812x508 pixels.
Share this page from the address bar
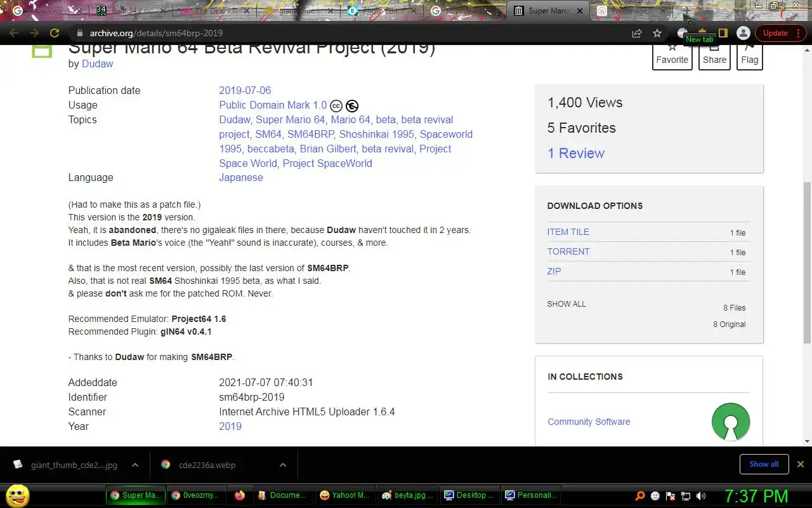tap(637, 33)
